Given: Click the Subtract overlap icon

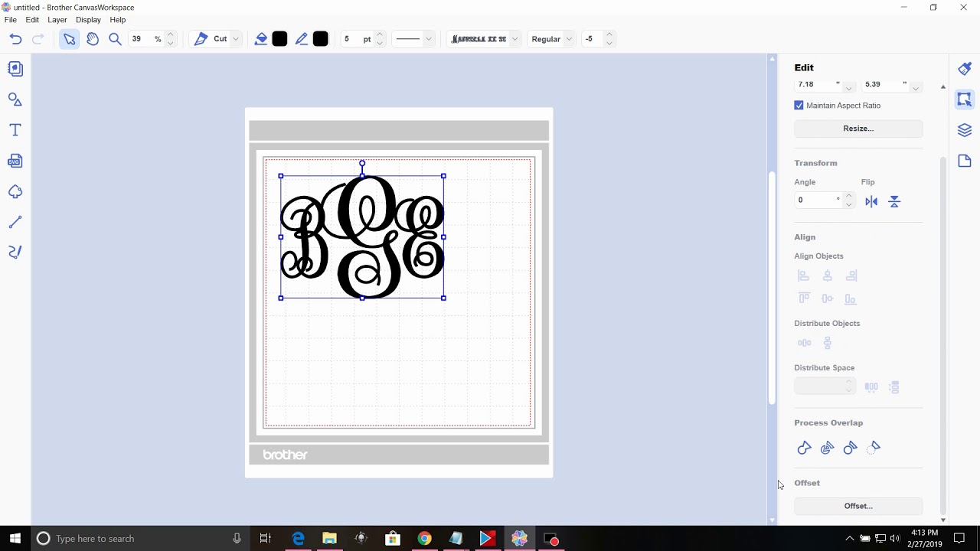Looking at the screenshot, I should click(x=874, y=448).
